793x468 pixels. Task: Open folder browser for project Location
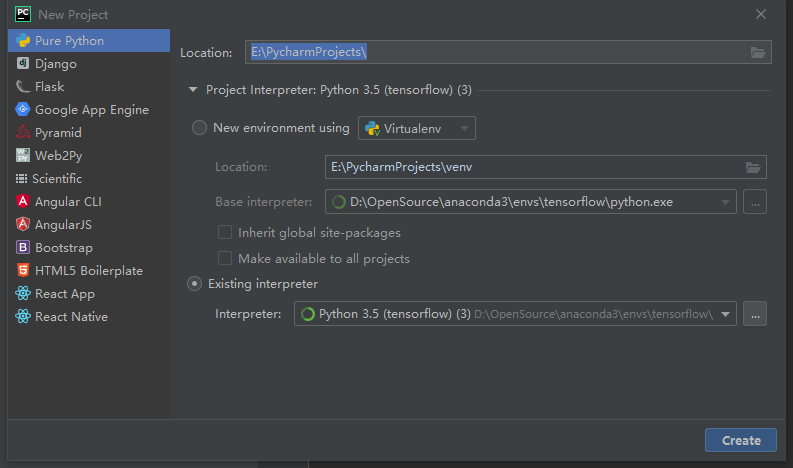click(757, 52)
